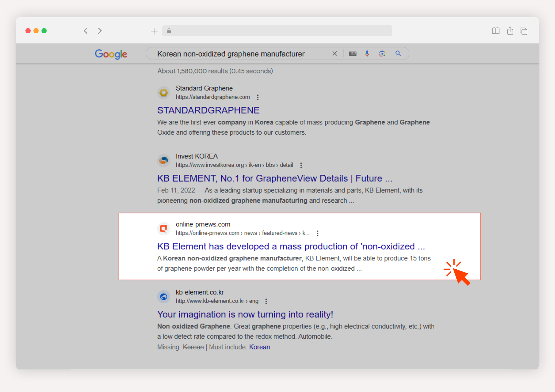Open more options for kb-element.co.kr result
This screenshot has height=392, width=555.
click(266, 301)
